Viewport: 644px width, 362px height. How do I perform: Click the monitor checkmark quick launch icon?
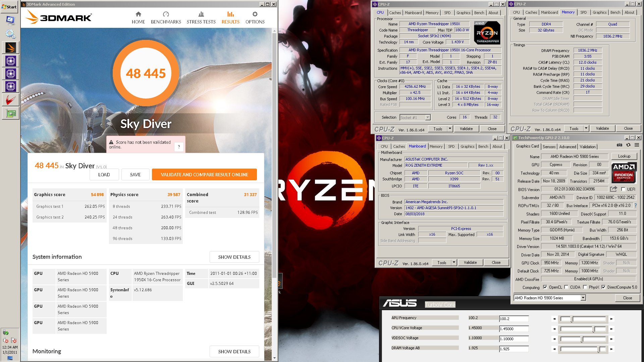[10, 20]
